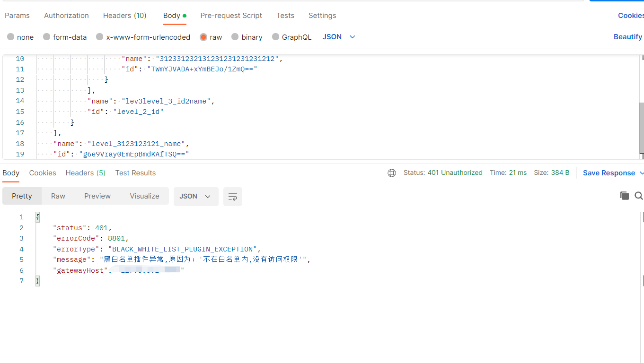This screenshot has height=363, width=644.
Task: Pick the none body radio button
Action: 10,37
